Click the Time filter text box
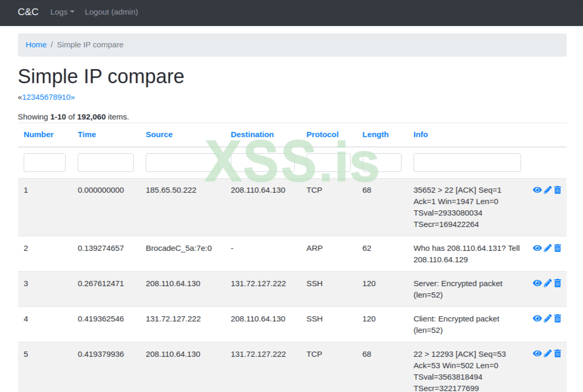Viewport: 583px width, 392px height. coord(105,163)
